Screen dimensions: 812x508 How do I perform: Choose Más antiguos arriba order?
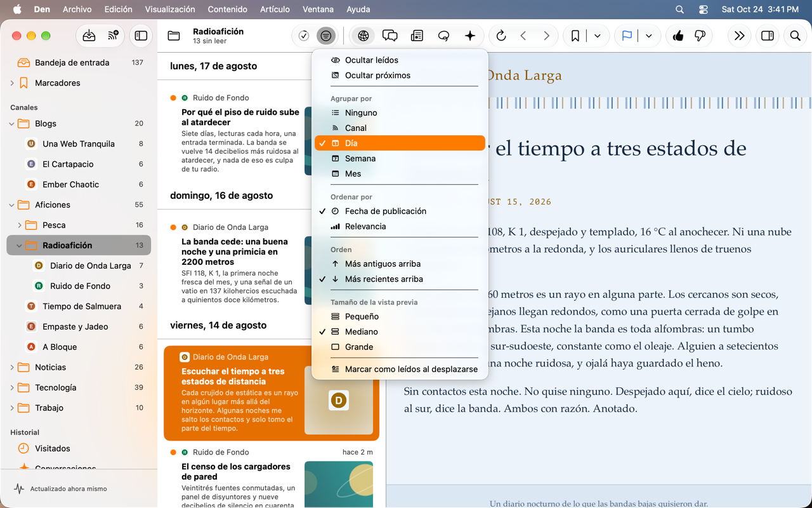pyautogui.click(x=400, y=264)
